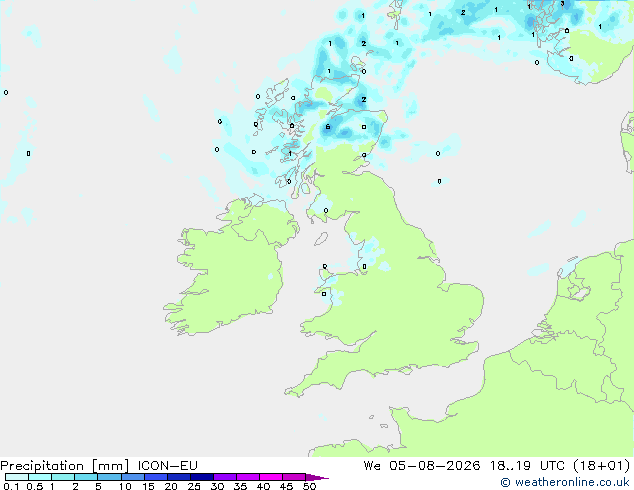The height and width of the screenshot is (490, 634).
Task: Click the 40–45 mm legend swatch
Action: [x=271, y=477]
